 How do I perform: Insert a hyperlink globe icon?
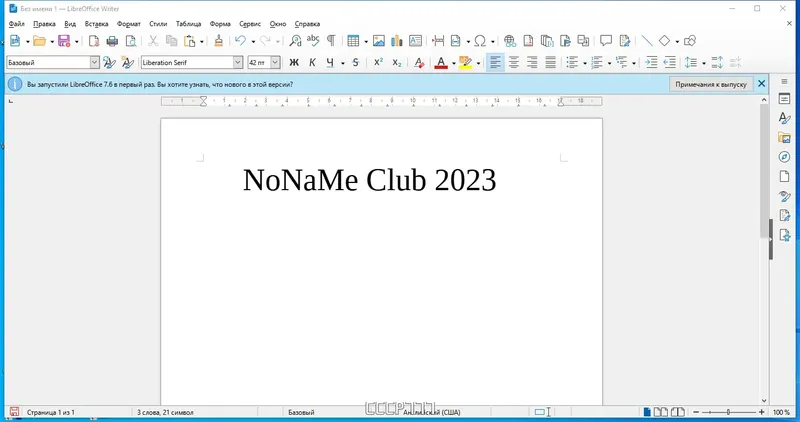click(x=510, y=41)
